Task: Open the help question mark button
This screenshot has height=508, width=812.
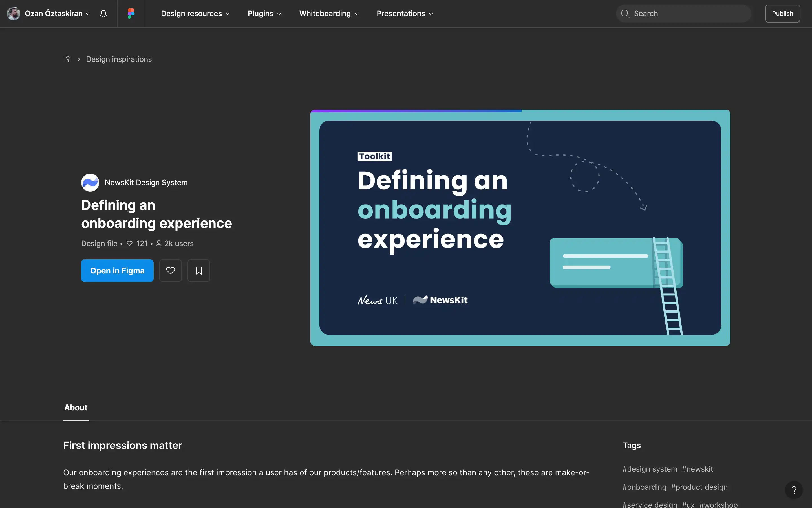Action: pos(794,490)
